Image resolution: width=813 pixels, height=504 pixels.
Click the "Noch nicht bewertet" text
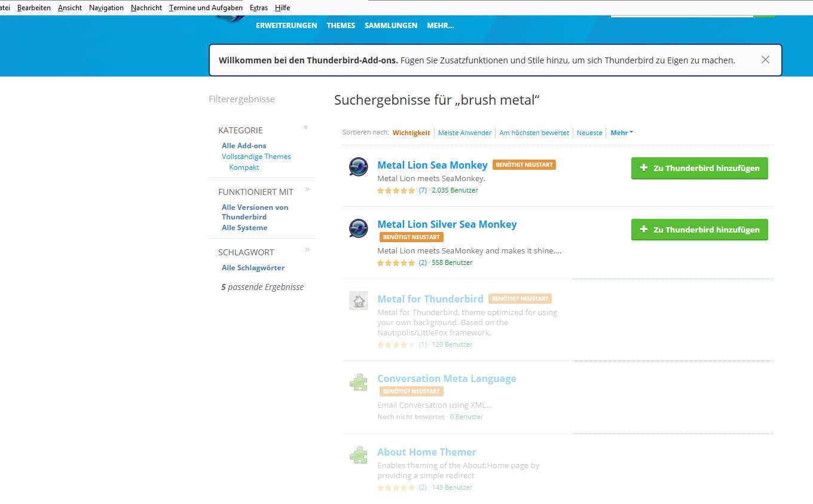(x=411, y=417)
